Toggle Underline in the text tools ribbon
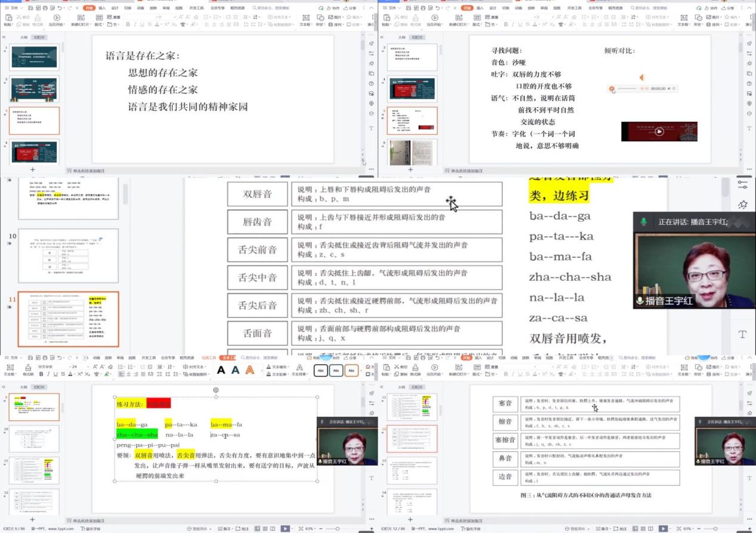 pyautogui.click(x=56, y=374)
